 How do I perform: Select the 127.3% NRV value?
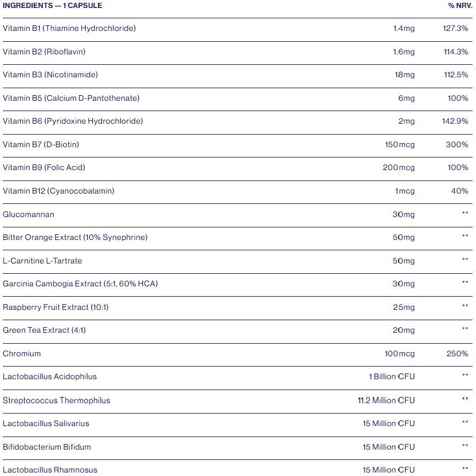coord(457,28)
